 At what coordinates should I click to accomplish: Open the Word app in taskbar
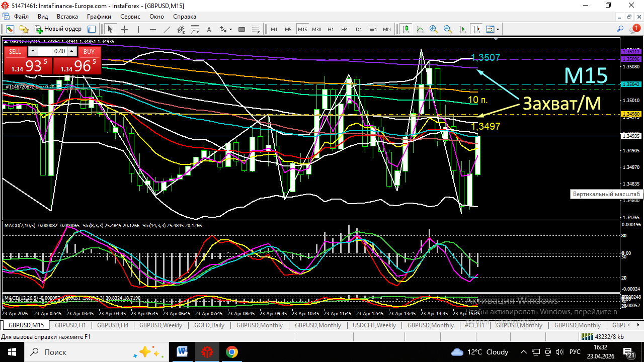coord(182,352)
